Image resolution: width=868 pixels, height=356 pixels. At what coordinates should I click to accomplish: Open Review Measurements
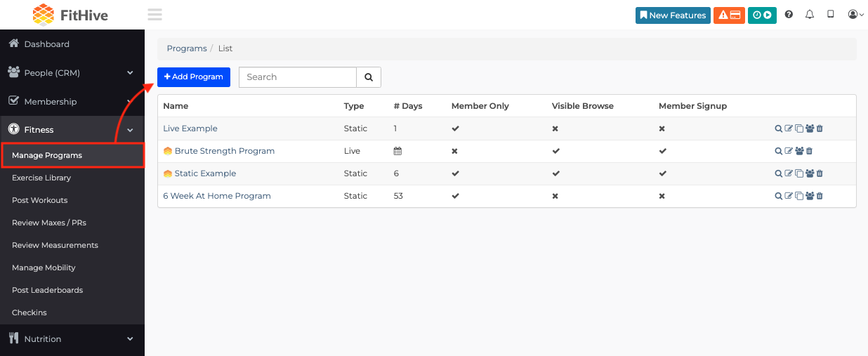click(x=55, y=245)
